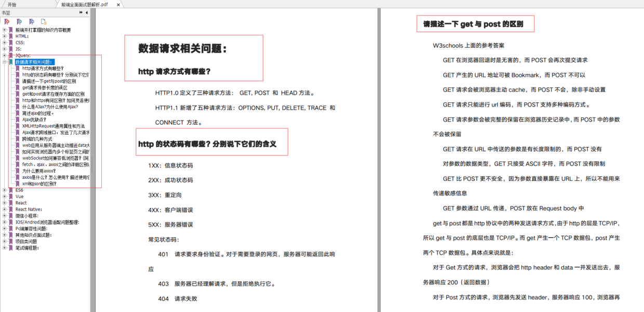The width and height of the screenshot is (644, 312).
Task: Expand the 项目类问题 bookmark node
Action: click(x=4, y=241)
